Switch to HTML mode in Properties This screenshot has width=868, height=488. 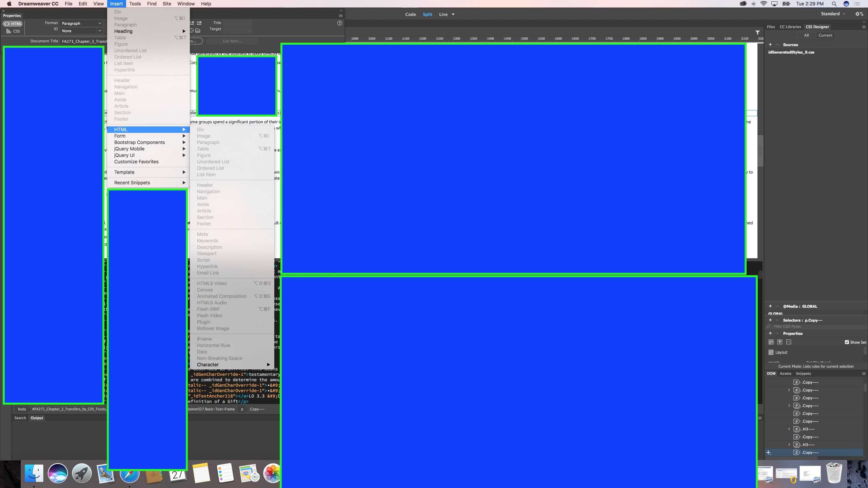[13, 24]
